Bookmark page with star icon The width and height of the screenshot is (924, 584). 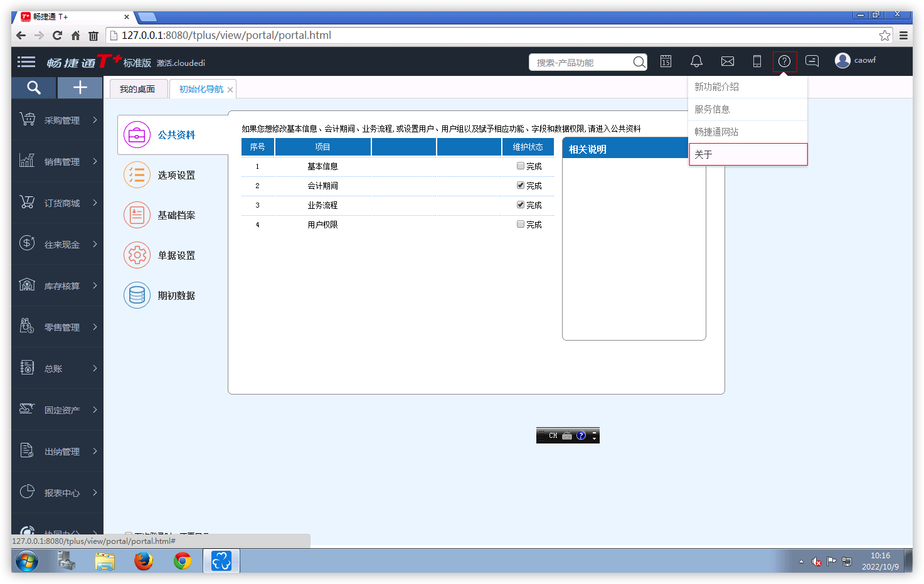pyautogui.click(x=884, y=36)
